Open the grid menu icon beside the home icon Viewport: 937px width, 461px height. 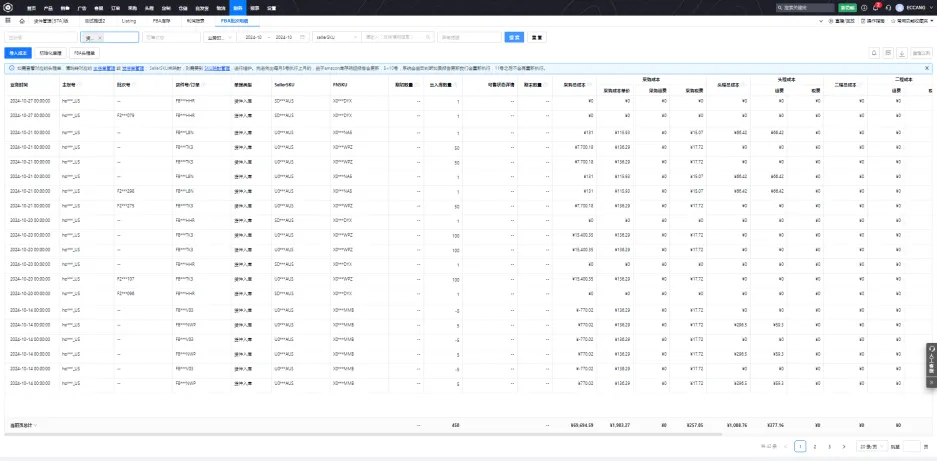(x=8, y=20)
